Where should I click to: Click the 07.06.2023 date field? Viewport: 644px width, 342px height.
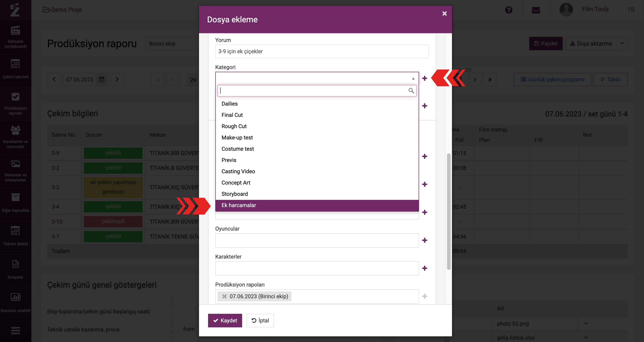coord(80,79)
